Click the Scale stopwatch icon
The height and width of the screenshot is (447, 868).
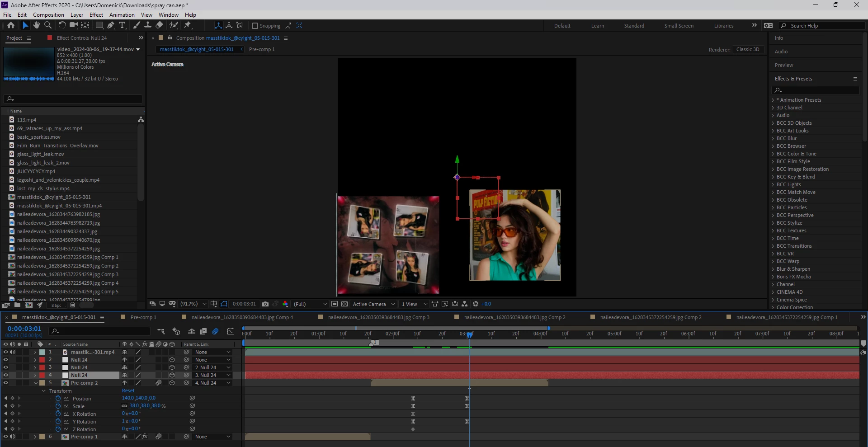pyautogui.click(x=58, y=406)
